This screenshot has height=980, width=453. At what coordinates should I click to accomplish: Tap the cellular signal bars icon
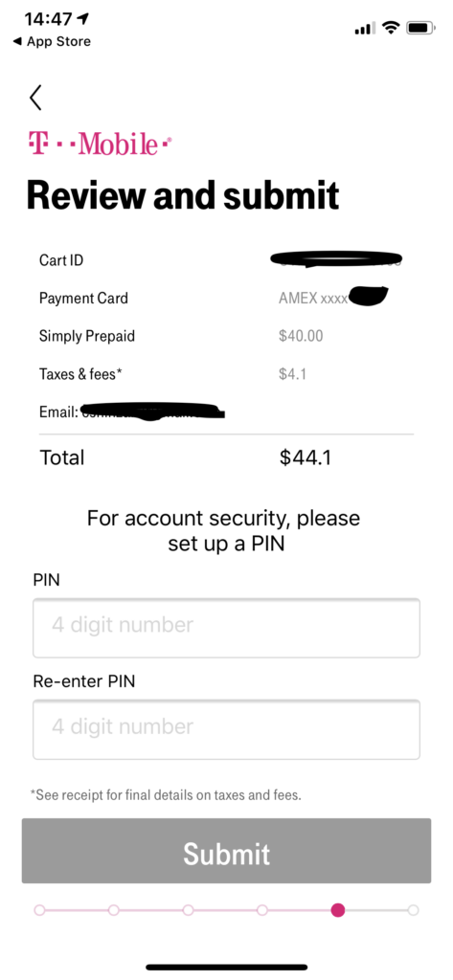(365, 28)
